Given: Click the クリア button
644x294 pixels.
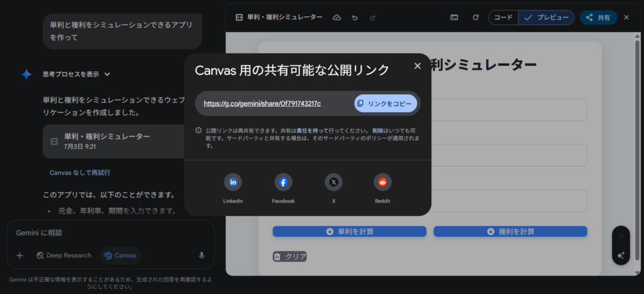Looking at the screenshot, I should pos(290,257).
